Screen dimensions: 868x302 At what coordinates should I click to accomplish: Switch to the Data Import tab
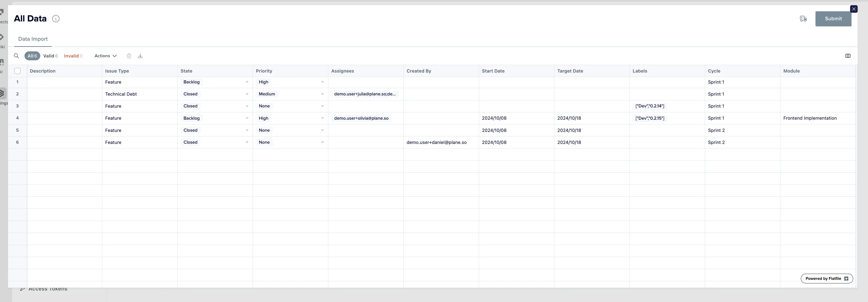point(33,39)
